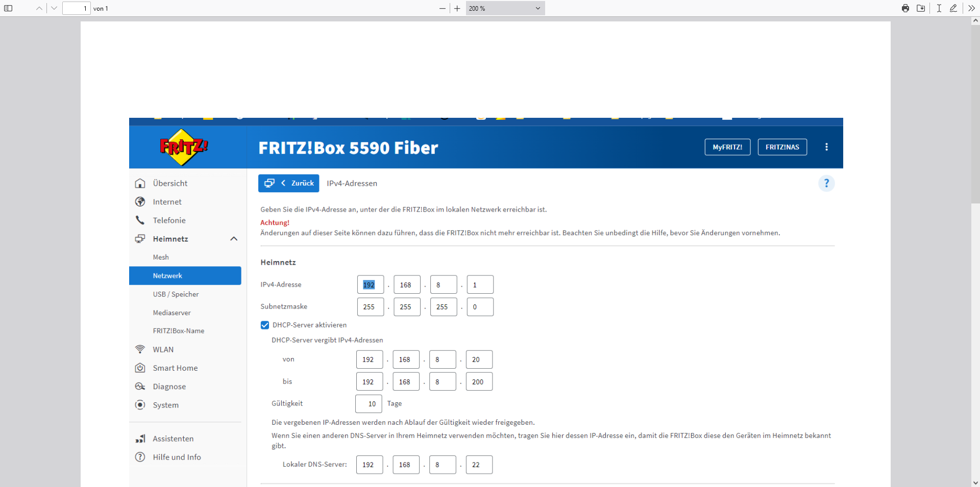Click Lokaler DNS-Server first octet 192
980x487 pixels.
pyautogui.click(x=370, y=465)
